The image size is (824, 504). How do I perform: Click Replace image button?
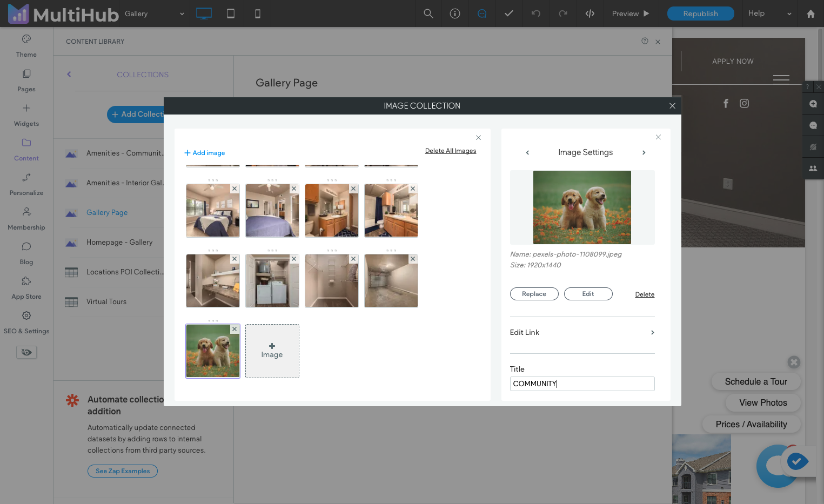(x=534, y=294)
